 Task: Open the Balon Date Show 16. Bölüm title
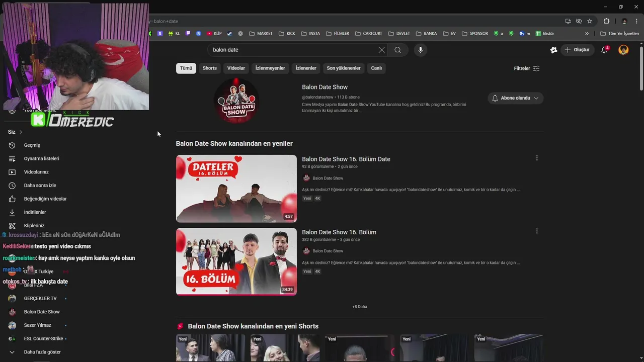pos(339,232)
